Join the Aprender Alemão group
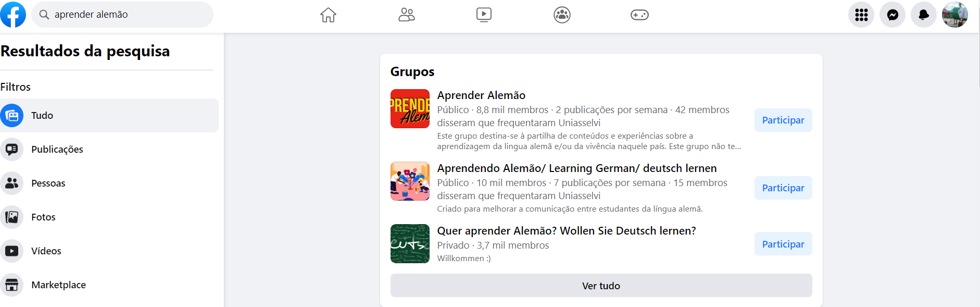The height and width of the screenshot is (307, 980). [x=783, y=120]
